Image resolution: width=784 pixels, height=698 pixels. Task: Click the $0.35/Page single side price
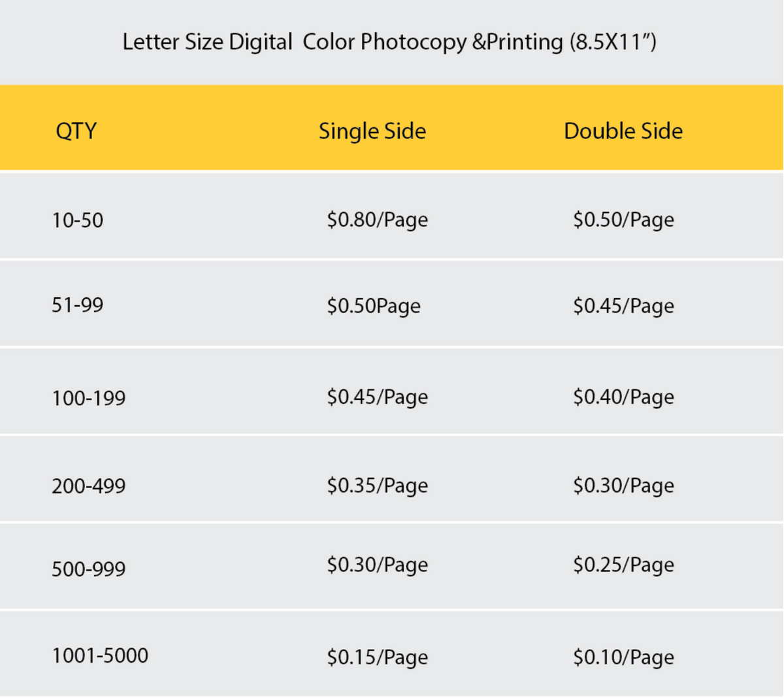click(378, 486)
